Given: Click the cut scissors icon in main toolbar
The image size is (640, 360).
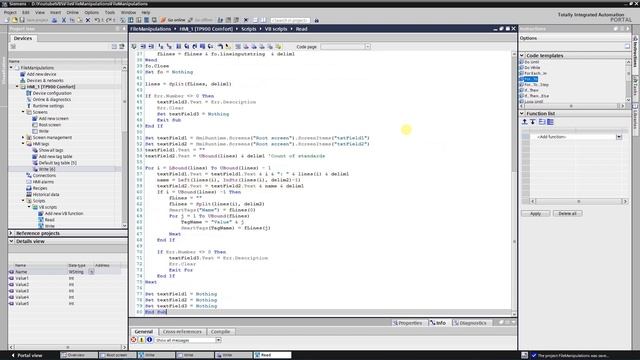Looking at the screenshot, I should pos(64,20).
